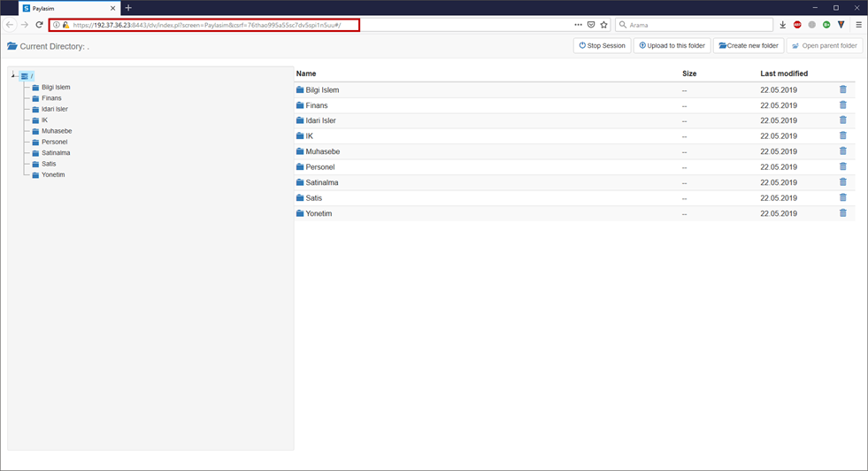Click the 22.05.2019 date in Finans row
This screenshot has height=471, width=868.
tap(779, 105)
